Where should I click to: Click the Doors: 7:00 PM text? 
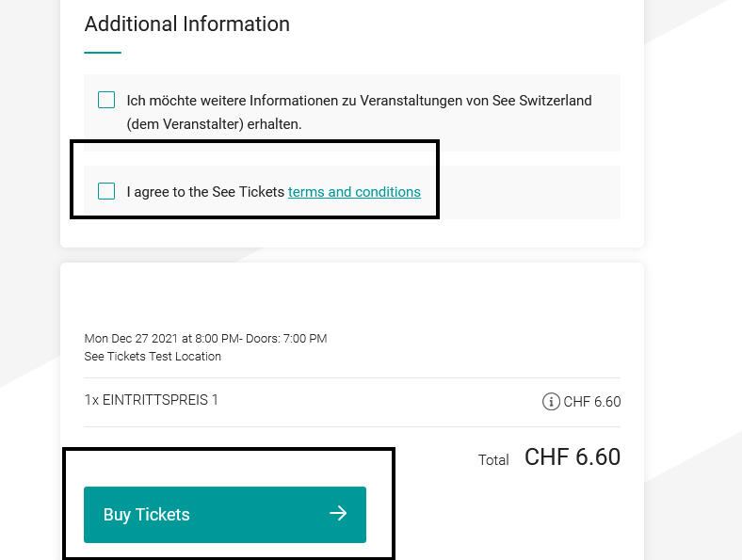pyautogui.click(x=286, y=339)
